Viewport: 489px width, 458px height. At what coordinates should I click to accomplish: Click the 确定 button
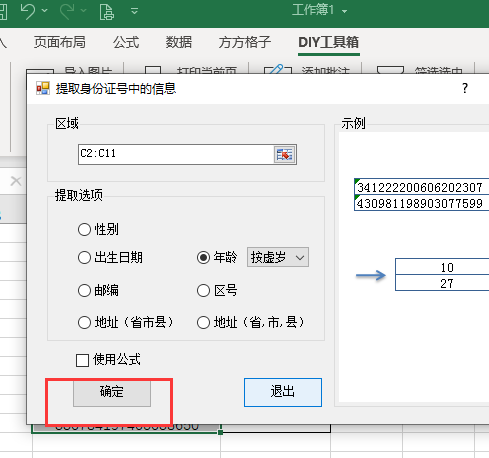click(x=112, y=392)
